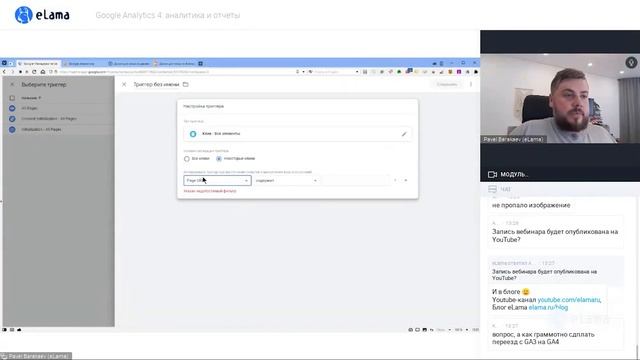The width and height of the screenshot is (640, 360).
Task: Switch to the fourth browser tab
Action: click(174, 64)
